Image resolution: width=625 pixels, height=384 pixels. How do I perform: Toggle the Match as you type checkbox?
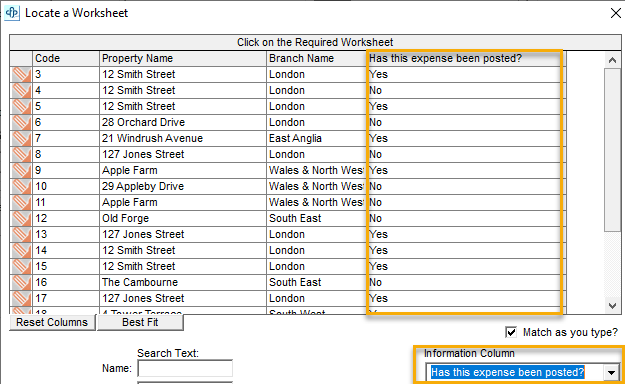pyautogui.click(x=511, y=332)
